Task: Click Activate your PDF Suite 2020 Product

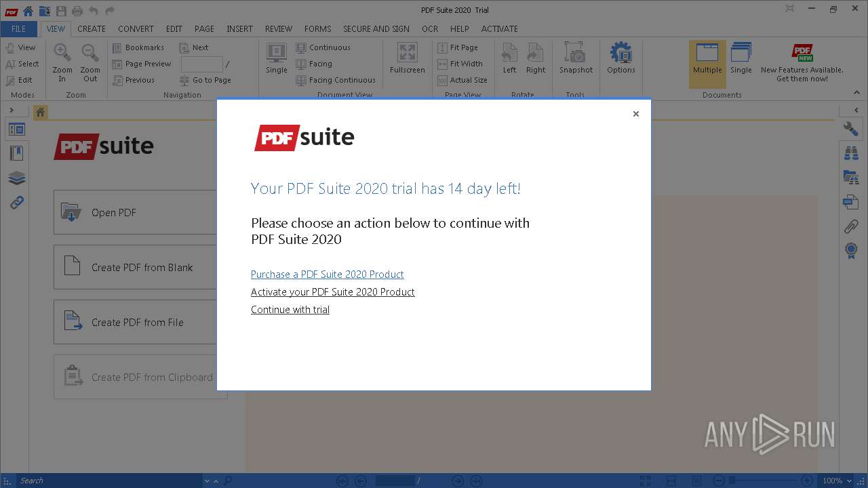Action: click(x=333, y=291)
